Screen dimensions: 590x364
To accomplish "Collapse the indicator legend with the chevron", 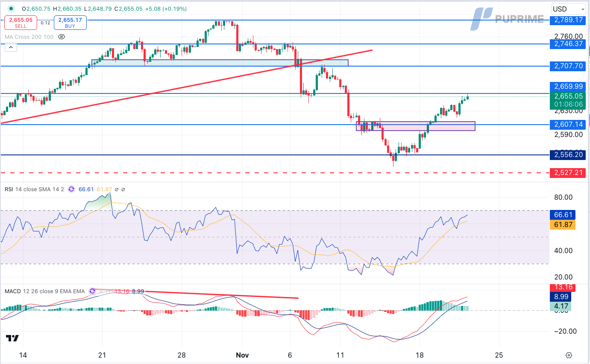I will pos(11,48).
